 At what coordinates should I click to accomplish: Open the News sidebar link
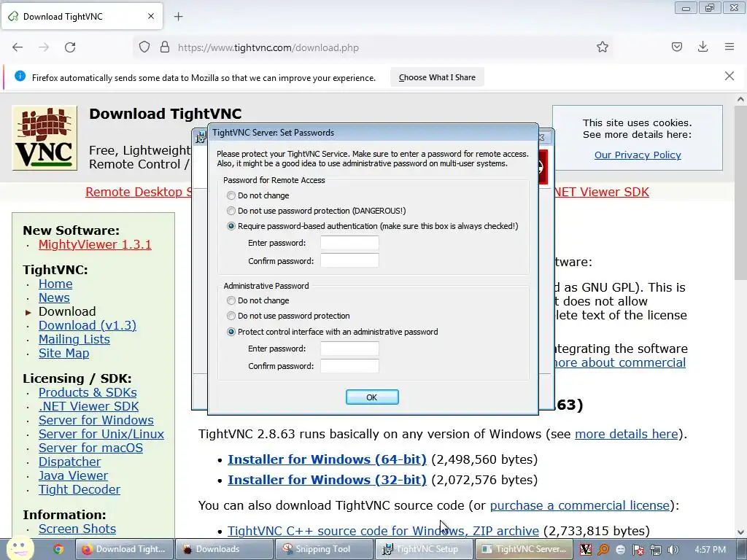pos(54,297)
